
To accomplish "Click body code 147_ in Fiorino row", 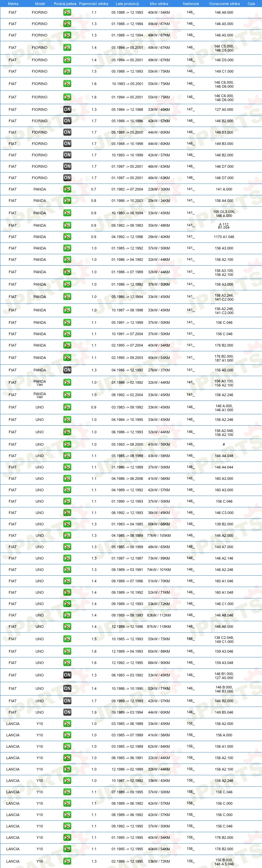I will [191, 110].
